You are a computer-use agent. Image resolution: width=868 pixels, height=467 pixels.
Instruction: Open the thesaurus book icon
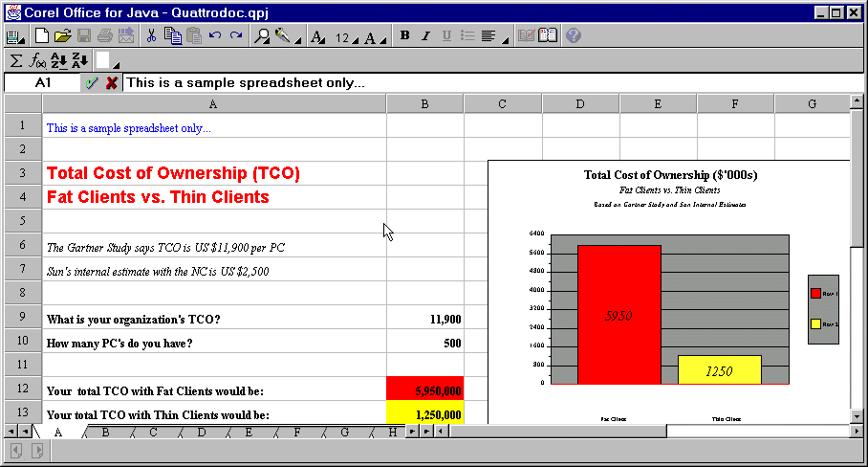(x=548, y=36)
